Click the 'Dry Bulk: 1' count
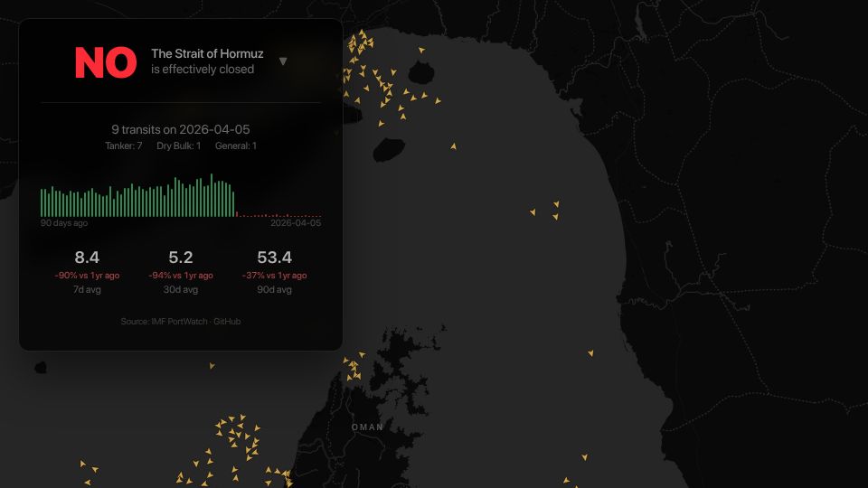This screenshot has width=868, height=488. click(179, 146)
